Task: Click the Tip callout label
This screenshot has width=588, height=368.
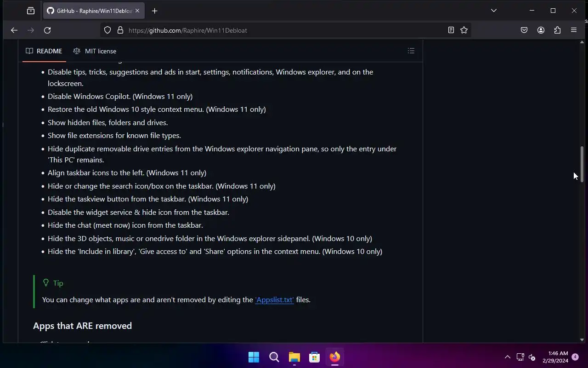Action: [x=53, y=283]
